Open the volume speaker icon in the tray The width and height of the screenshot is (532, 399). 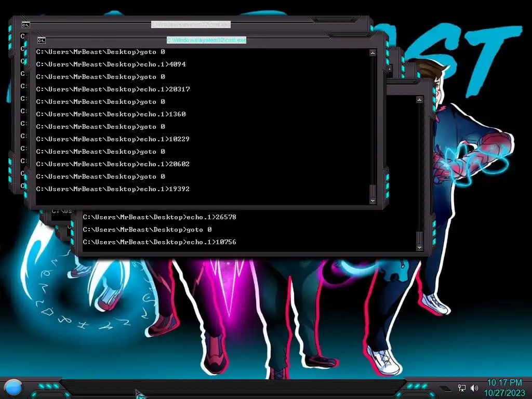pos(474,388)
